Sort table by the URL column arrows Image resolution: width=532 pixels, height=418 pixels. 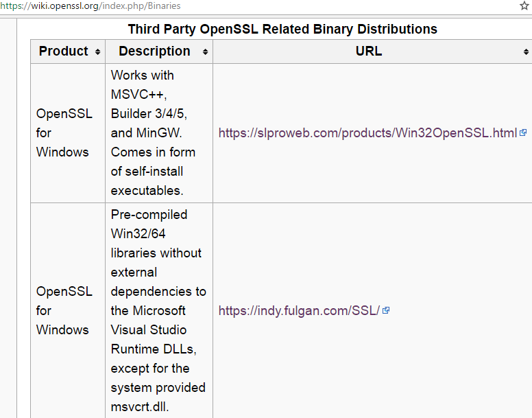coord(526,52)
